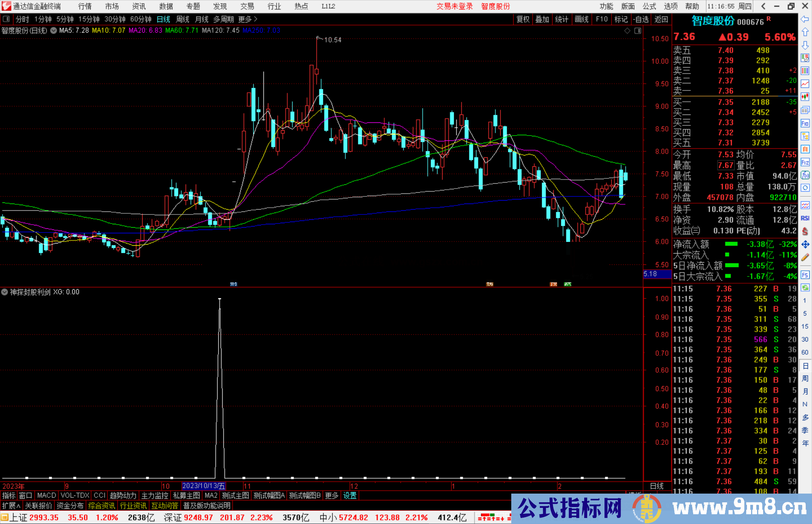
Task: Select the MACD indicator tab
Action: 46,495
